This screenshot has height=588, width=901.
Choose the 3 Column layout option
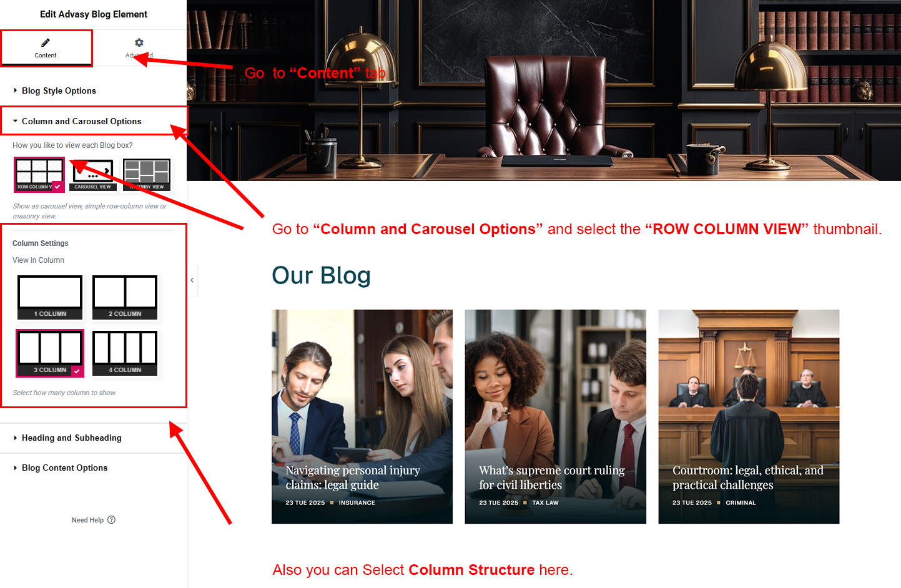click(x=50, y=353)
